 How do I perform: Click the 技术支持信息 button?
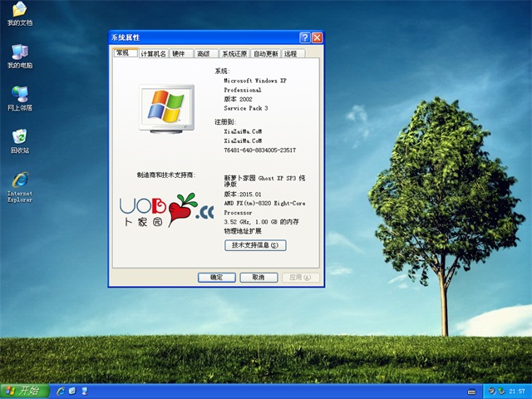pos(256,245)
